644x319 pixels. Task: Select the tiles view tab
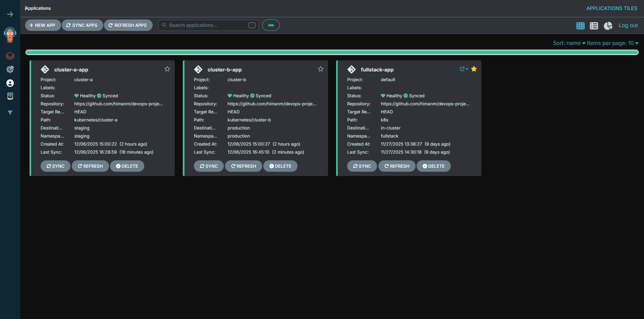(x=580, y=25)
